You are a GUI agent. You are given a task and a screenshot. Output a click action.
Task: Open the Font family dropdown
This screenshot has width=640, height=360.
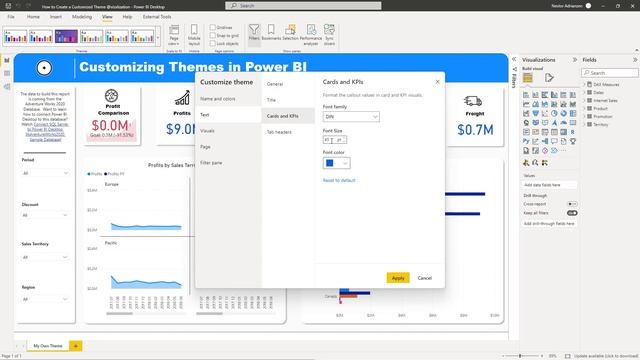[351, 117]
